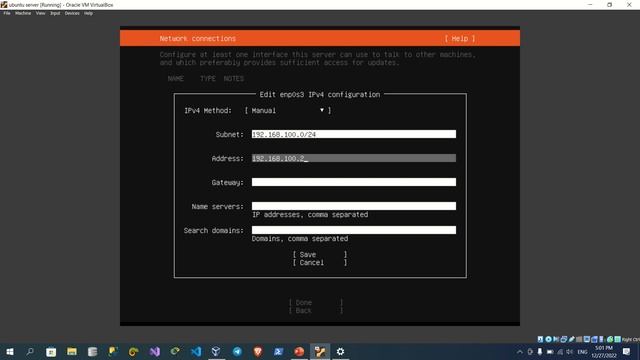Open Visual Studio Code from the taskbar

pos(196,351)
